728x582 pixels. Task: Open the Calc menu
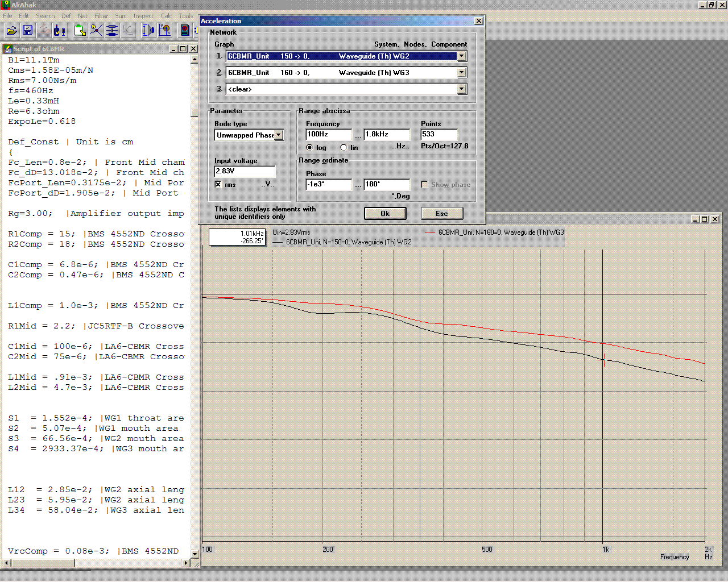coord(166,16)
